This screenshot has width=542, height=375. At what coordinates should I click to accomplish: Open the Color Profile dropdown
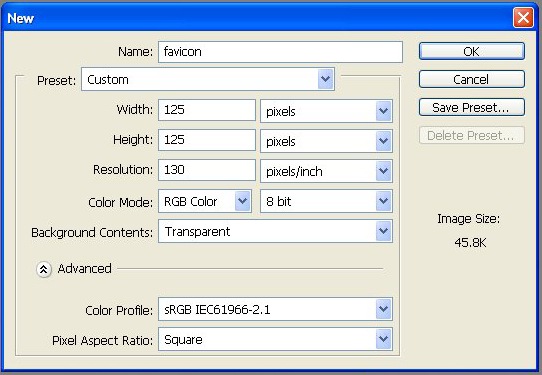[275, 309]
